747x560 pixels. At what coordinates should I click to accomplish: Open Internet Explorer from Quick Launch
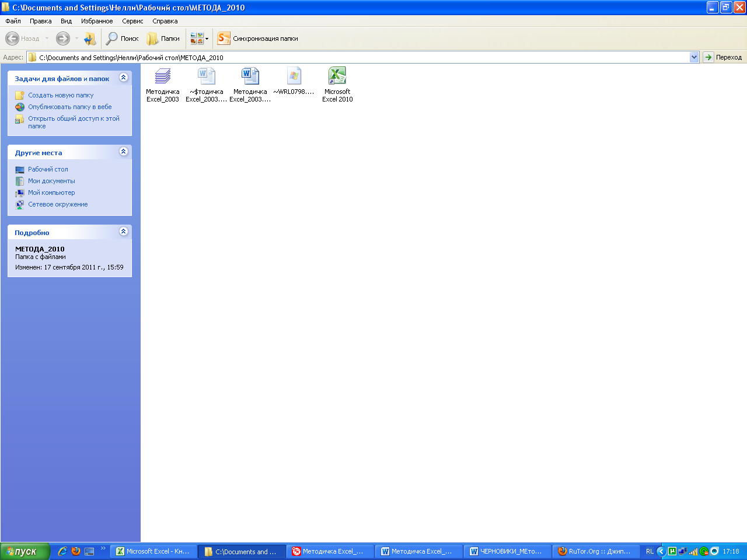click(x=62, y=551)
